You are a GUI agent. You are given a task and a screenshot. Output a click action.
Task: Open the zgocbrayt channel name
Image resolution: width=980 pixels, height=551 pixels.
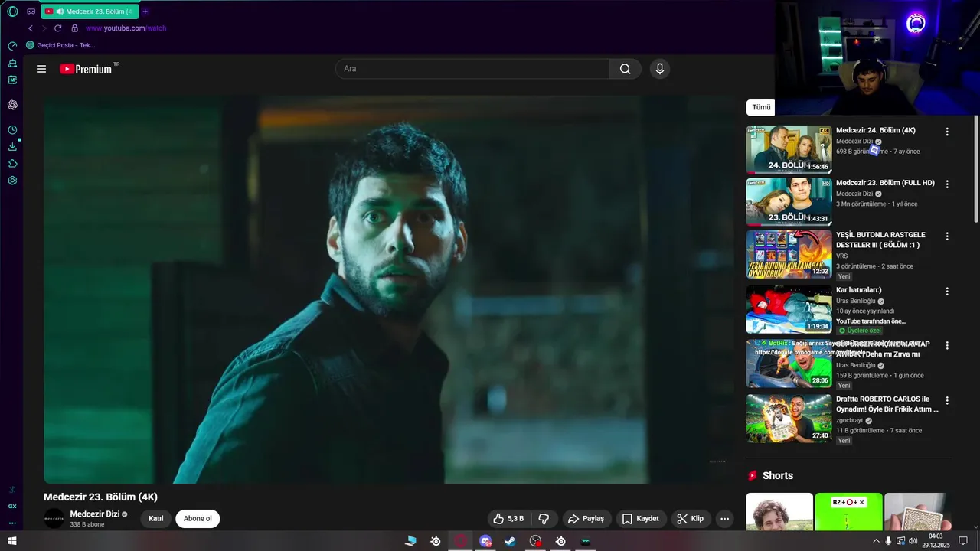[x=849, y=421]
